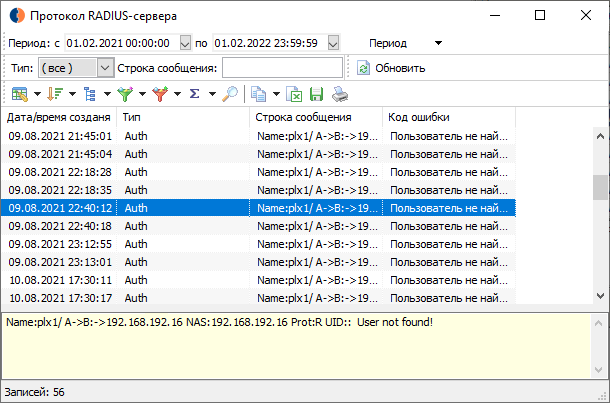Open the end date picker dropdown
This screenshot has width=610, height=403.
pyautogui.click(x=333, y=43)
